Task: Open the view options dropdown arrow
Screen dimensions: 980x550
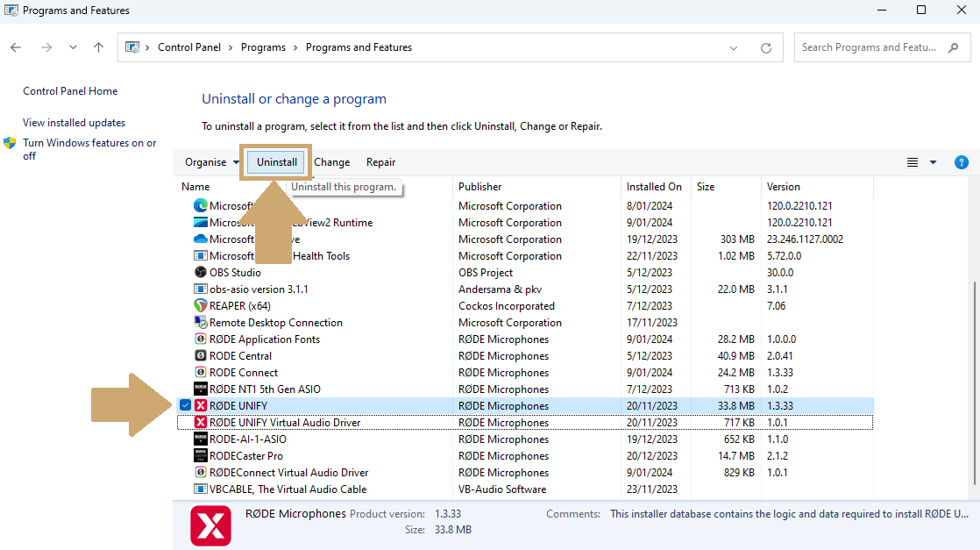Action: click(933, 162)
